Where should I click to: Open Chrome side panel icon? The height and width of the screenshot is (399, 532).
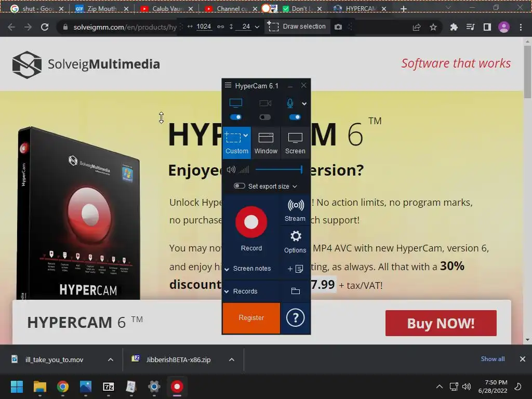(x=487, y=27)
